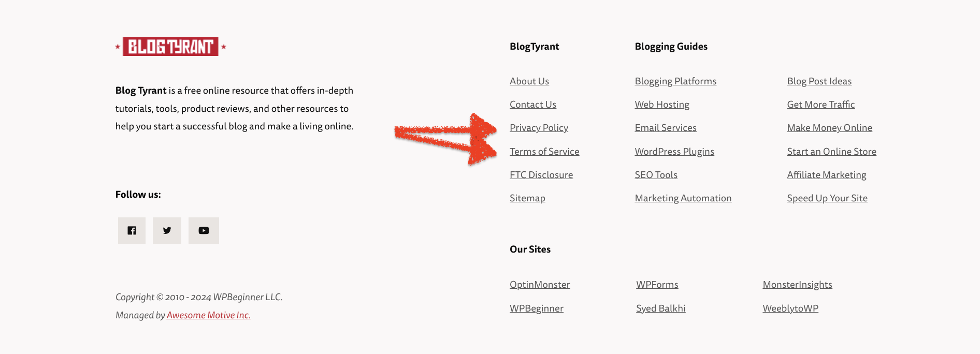The width and height of the screenshot is (980, 354).
Task: Click the YouTube channel icon
Action: [204, 230]
